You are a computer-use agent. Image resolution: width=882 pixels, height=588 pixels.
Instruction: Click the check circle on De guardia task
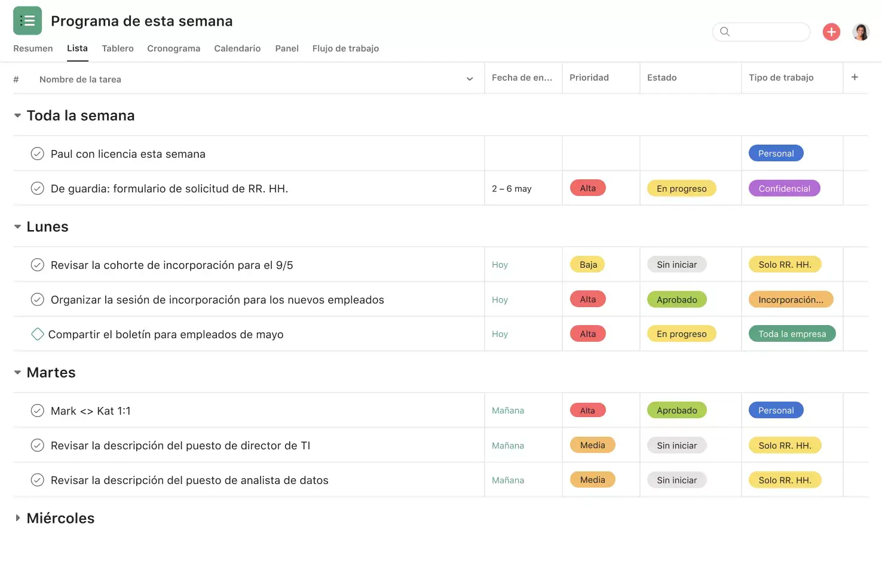click(x=37, y=188)
